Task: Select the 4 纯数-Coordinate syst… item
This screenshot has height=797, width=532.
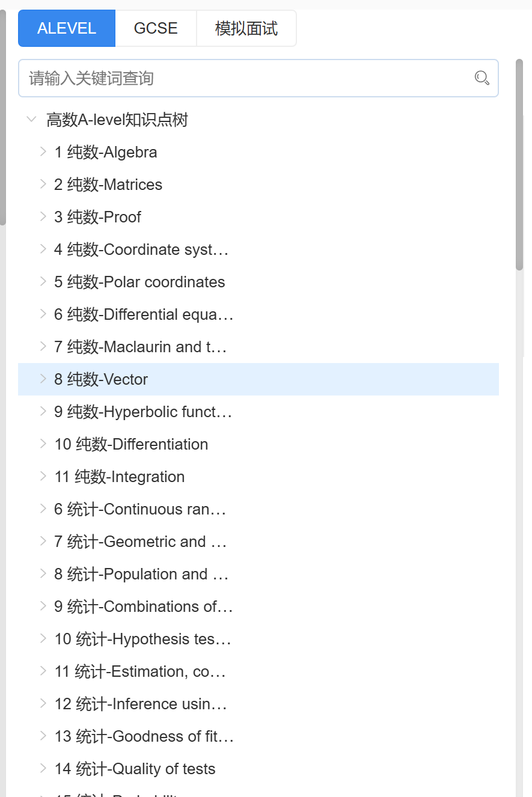Action: point(141,249)
